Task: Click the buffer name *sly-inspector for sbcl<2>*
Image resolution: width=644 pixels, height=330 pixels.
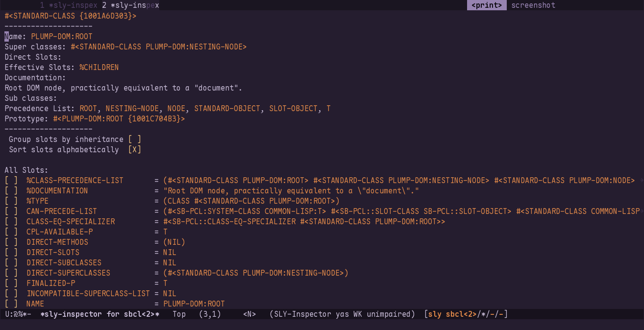Action: tap(100, 314)
